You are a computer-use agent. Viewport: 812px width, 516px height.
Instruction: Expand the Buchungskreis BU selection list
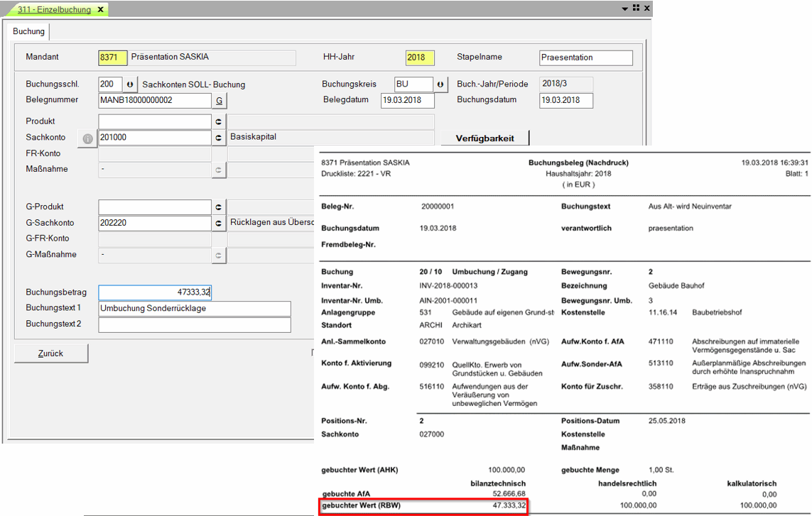pos(440,84)
